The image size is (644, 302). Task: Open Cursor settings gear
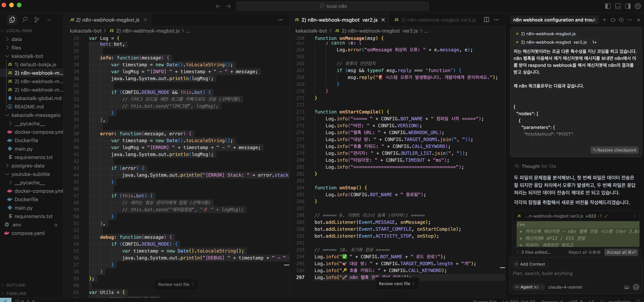tap(638, 6)
